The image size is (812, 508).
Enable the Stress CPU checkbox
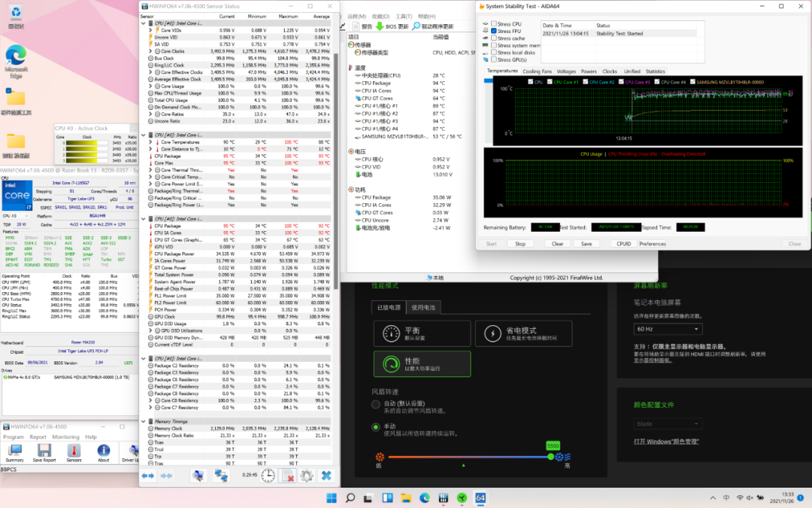tap(494, 23)
